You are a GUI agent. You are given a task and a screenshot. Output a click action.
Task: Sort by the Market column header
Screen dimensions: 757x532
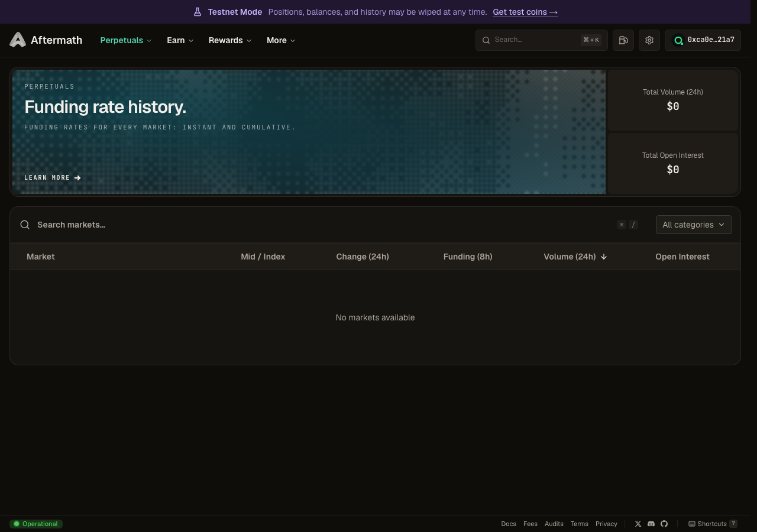click(41, 257)
